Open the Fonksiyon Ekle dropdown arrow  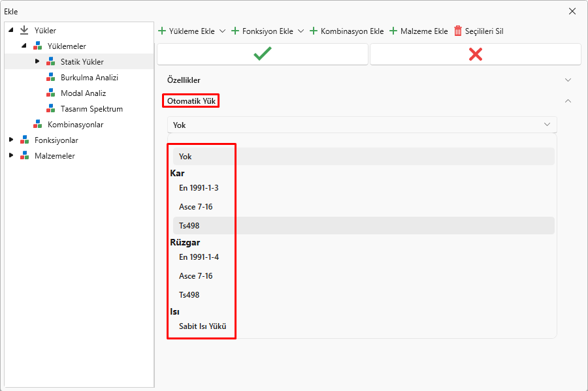tap(301, 31)
